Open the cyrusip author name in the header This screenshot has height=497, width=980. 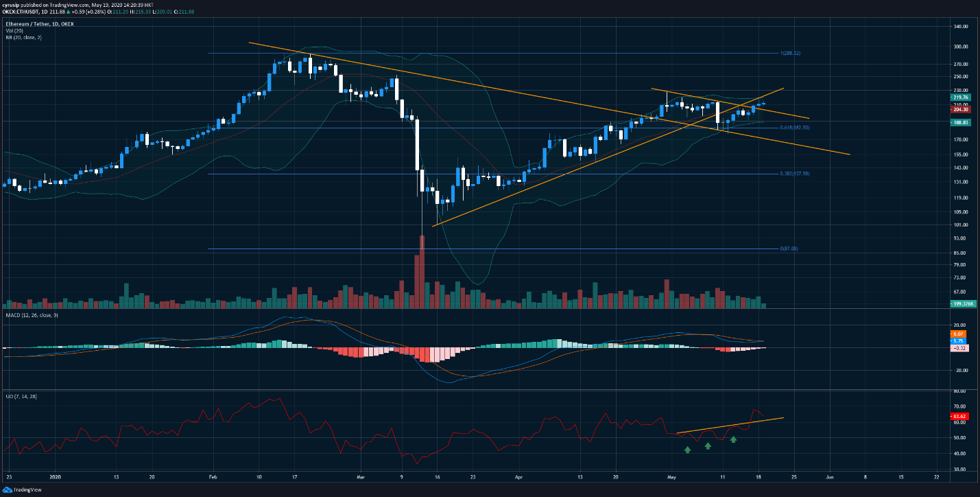(11, 5)
